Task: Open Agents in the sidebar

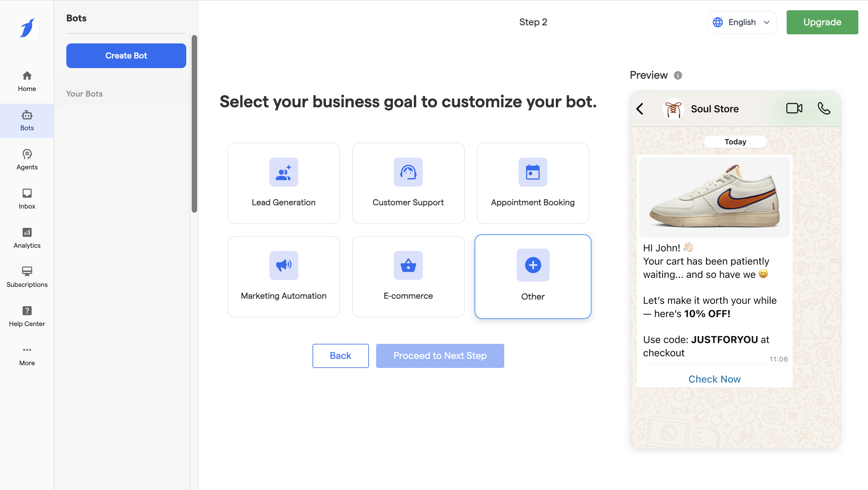Action: click(x=27, y=160)
